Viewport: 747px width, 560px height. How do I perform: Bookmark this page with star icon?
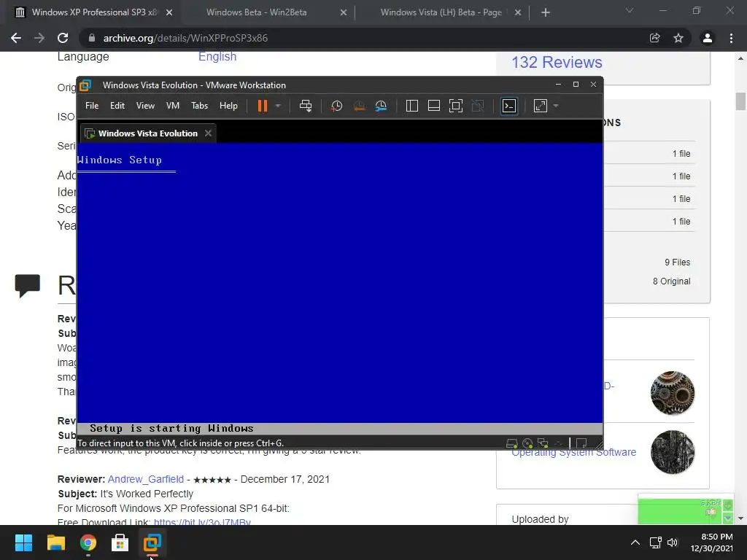(678, 38)
